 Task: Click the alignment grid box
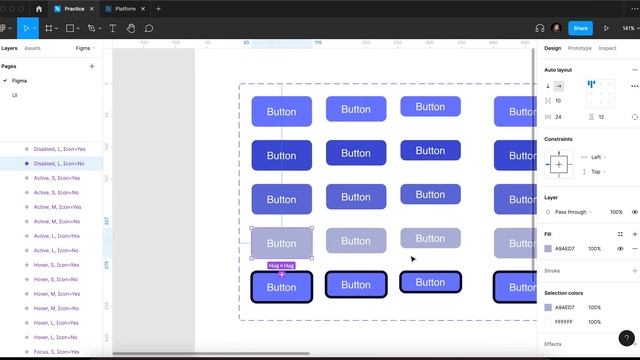600,93
